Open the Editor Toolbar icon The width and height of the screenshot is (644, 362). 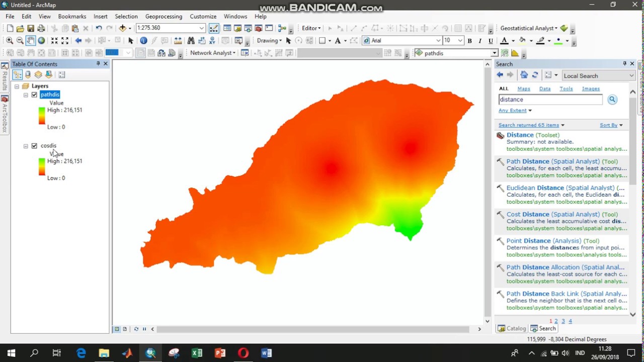[214, 28]
